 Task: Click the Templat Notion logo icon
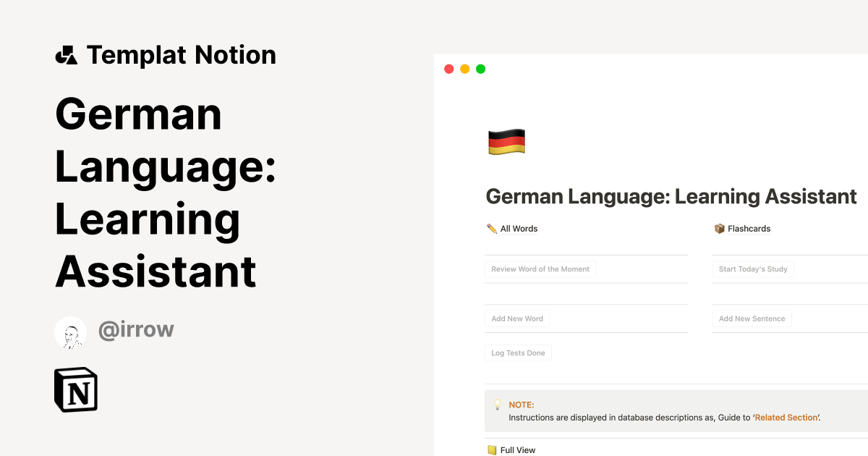tap(66, 54)
